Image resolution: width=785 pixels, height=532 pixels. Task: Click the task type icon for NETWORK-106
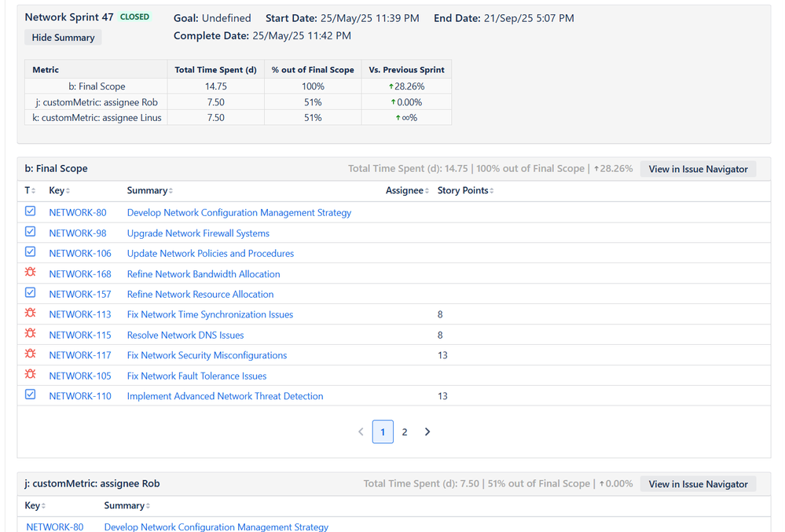point(30,251)
